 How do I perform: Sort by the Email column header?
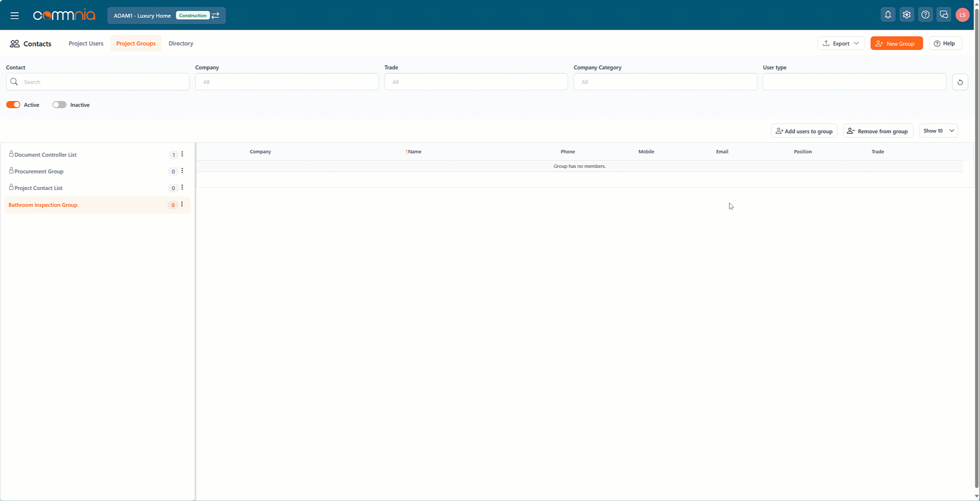coord(722,152)
